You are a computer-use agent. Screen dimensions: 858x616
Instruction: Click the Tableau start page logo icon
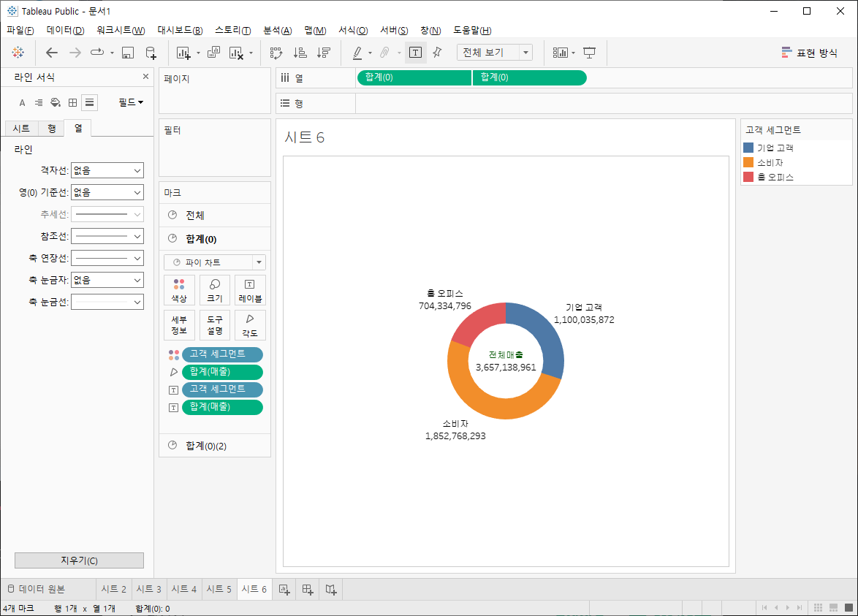[18, 53]
